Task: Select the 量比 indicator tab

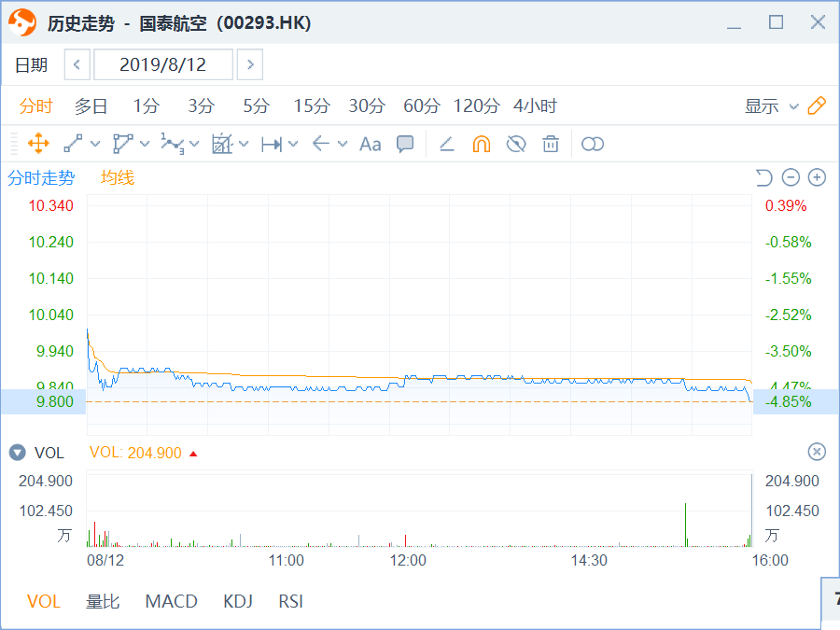Action: 103,602
